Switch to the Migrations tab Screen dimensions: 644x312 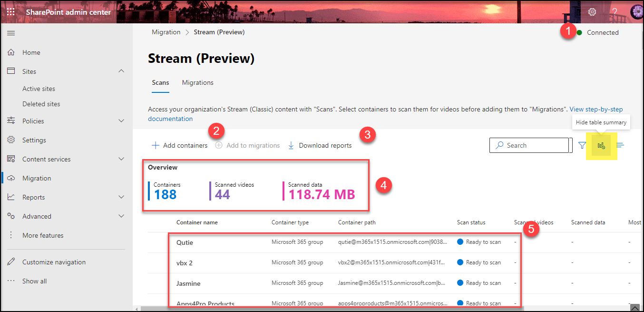[x=197, y=82]
